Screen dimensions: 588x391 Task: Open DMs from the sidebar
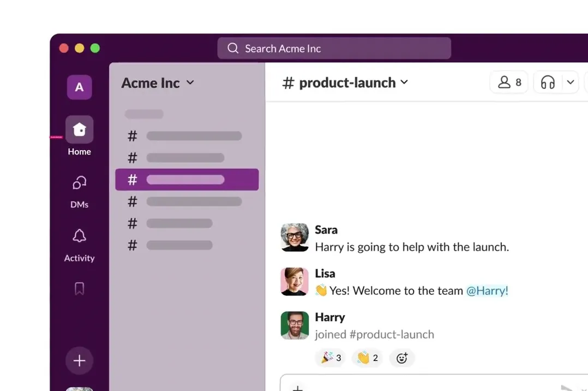tap(79, 183)
